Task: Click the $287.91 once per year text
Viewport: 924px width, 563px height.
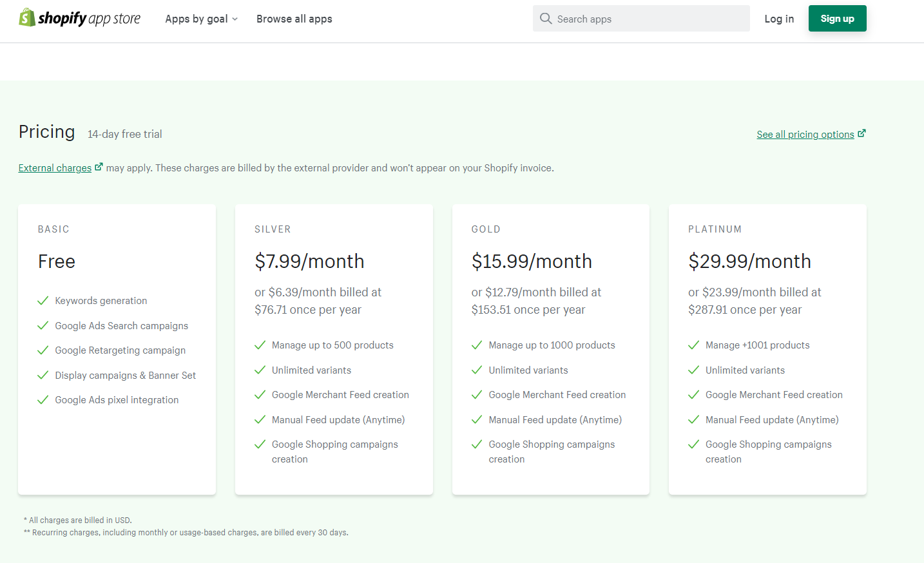Action: pos(745,310)
